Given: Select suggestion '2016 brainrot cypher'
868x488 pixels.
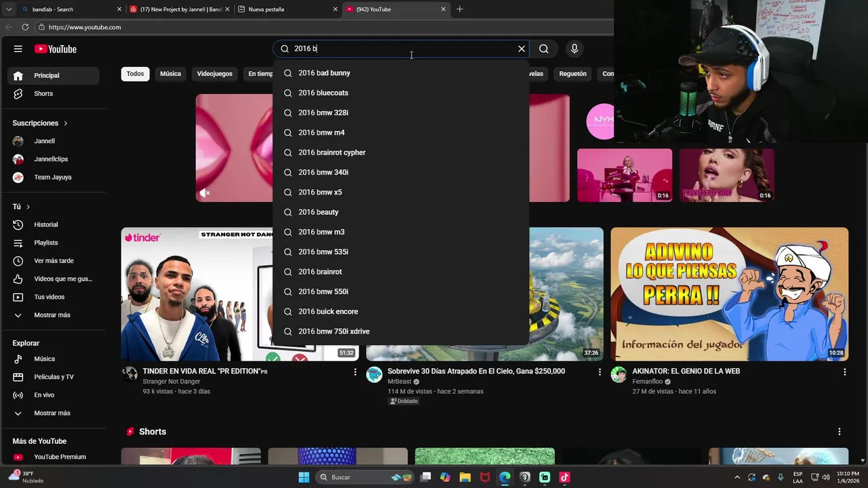Looking at the screenshot, I should [401, 152].
